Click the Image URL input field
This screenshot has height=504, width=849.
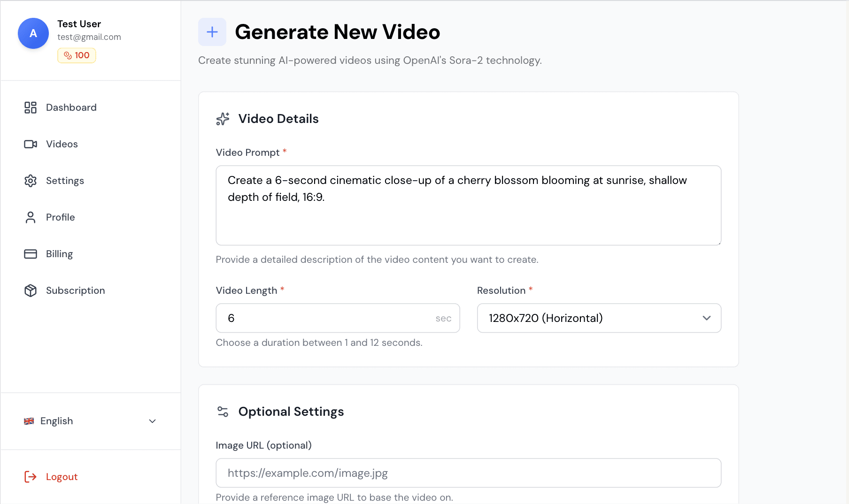(x=468, y=473)
